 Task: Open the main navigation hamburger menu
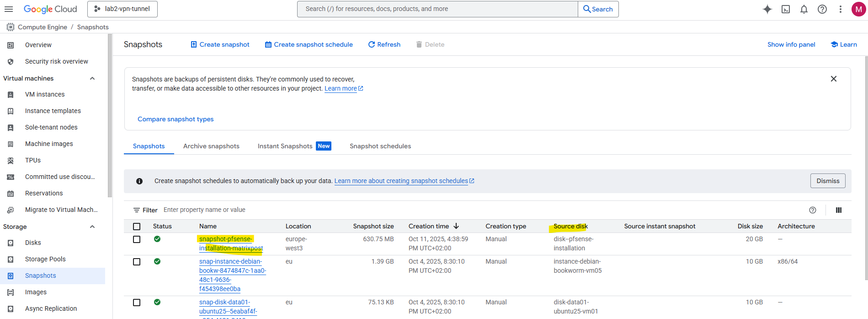[9, 9]
